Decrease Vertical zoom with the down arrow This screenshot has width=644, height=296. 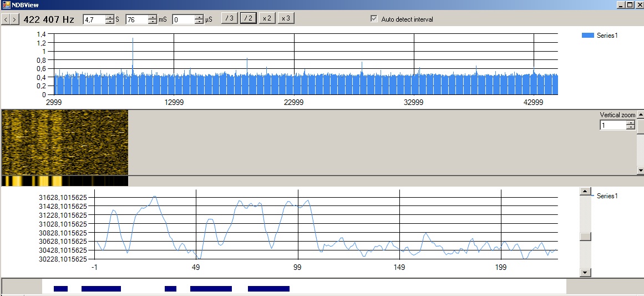point(631,127)
